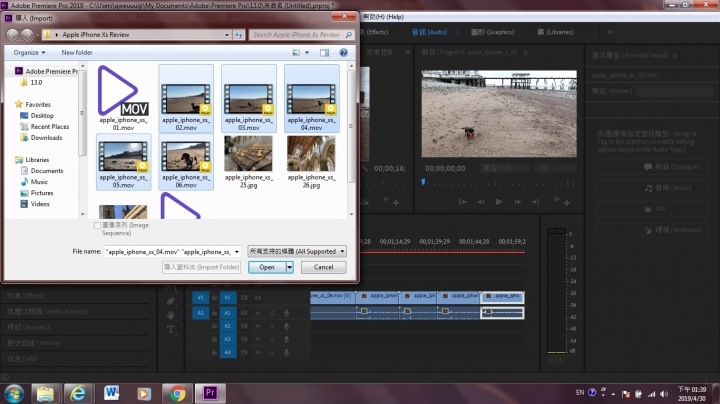Viewport: 720px width, 404px height.
Task: Enable the Image Sequence checkbox
Action: (97, 225)
